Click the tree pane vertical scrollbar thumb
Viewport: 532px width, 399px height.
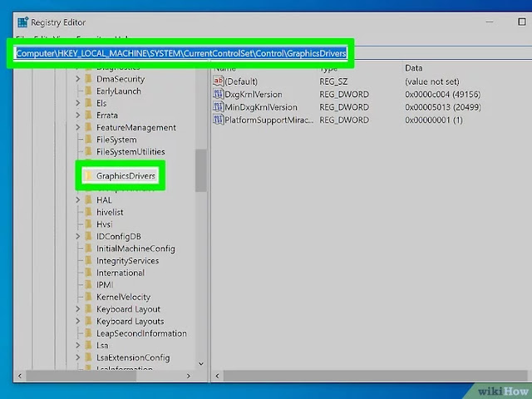(x=201, y=170)
